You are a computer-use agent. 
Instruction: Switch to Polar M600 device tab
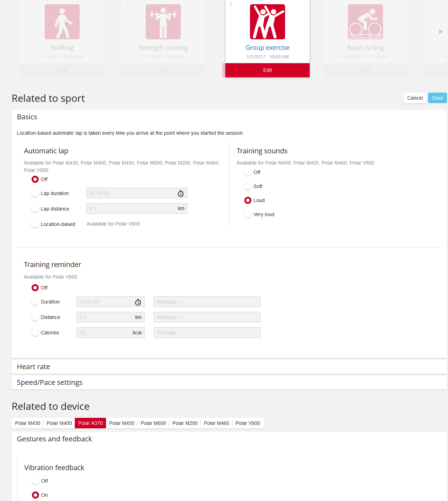(x=153, y=423)
